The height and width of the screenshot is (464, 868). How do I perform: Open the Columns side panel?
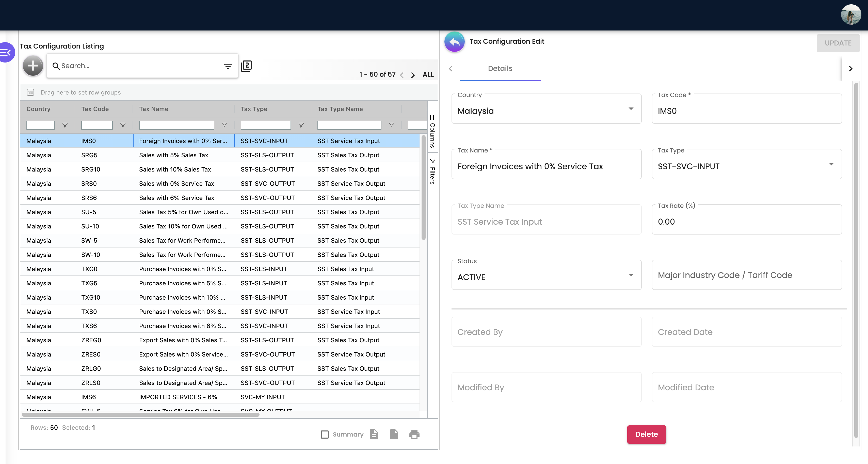(432, 131)
